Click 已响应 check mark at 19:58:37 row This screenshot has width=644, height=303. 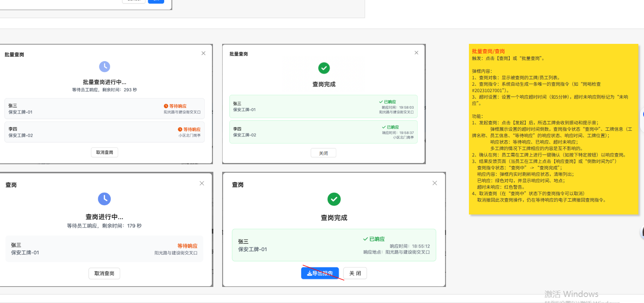click(384, 127)
